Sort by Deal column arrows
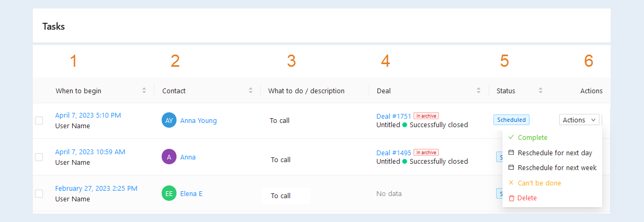This screenshot has width=644, height=222. [479, 91]
